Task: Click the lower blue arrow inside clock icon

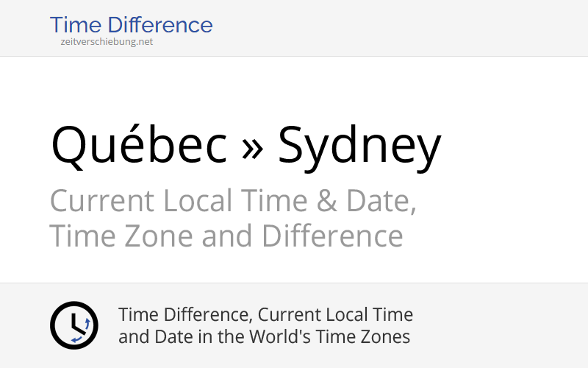Action: point(76,339)
